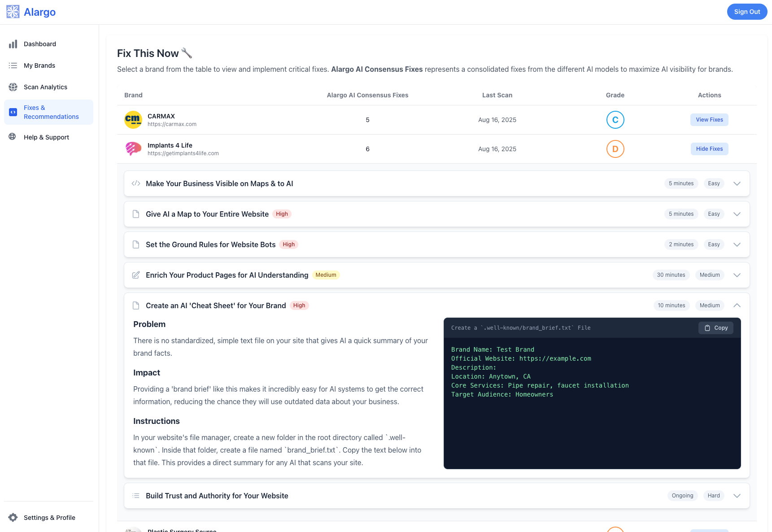
Task: Open Scan Analytics from the sidebar
Action: coord(45,87)
